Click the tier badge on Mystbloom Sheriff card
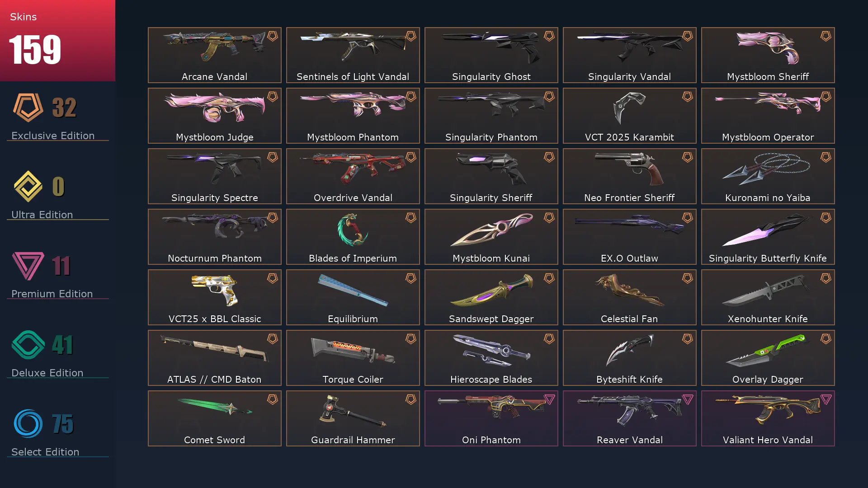Image resolution: width=868 pixels, height=488 pixels. tap(826, 36)
